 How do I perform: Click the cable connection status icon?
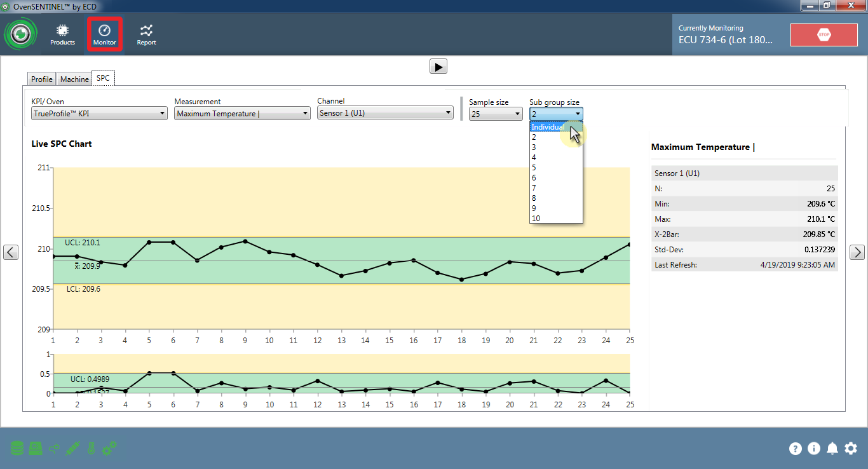[55, 449]
